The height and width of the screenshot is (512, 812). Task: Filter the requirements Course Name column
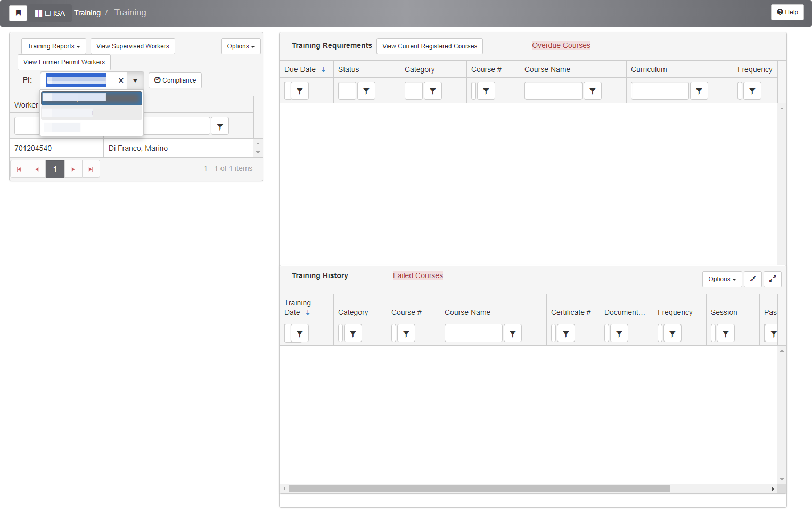click(593, 91)
